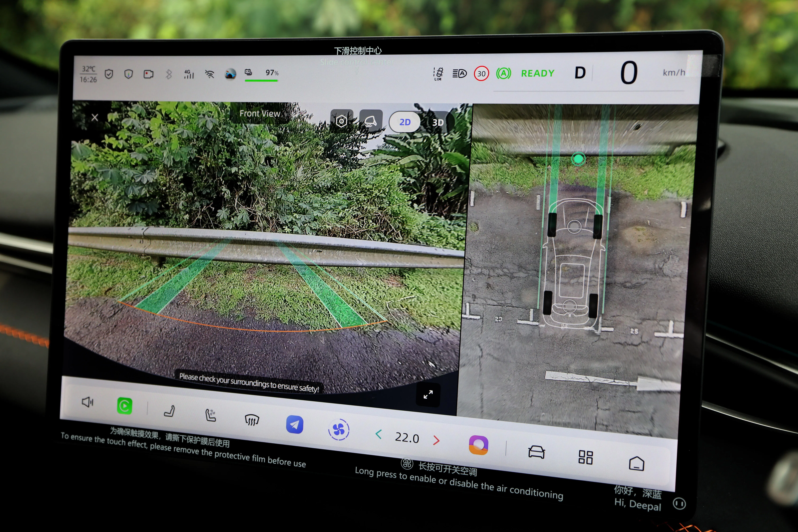Open the green CarPlay app icon

124,406
